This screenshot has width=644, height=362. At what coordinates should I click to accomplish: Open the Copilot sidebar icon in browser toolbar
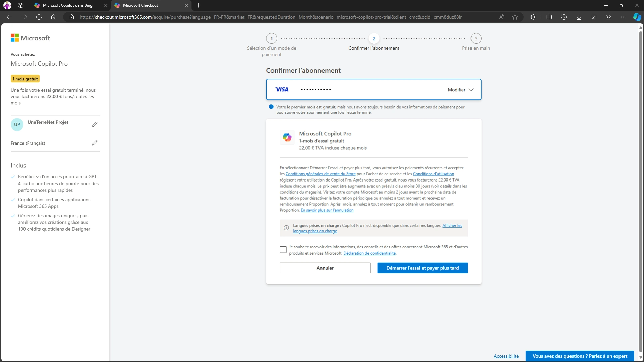(x=637, y=17)
